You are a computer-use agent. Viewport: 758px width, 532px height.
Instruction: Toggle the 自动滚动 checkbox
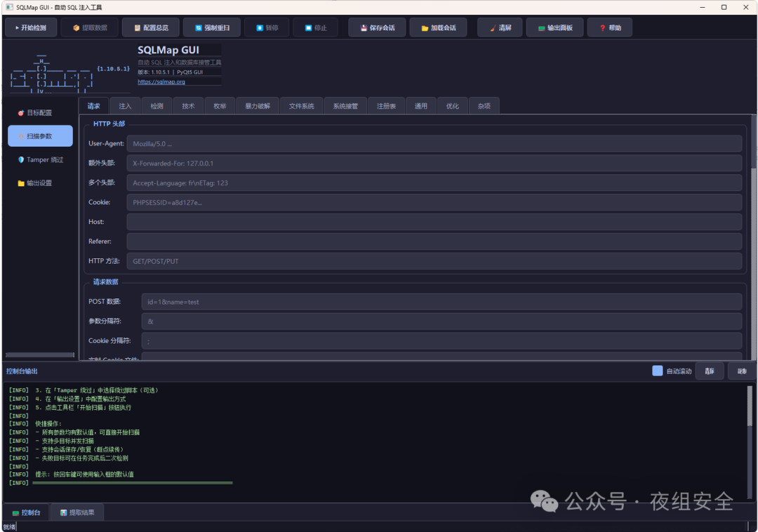[x=658, y=371]
